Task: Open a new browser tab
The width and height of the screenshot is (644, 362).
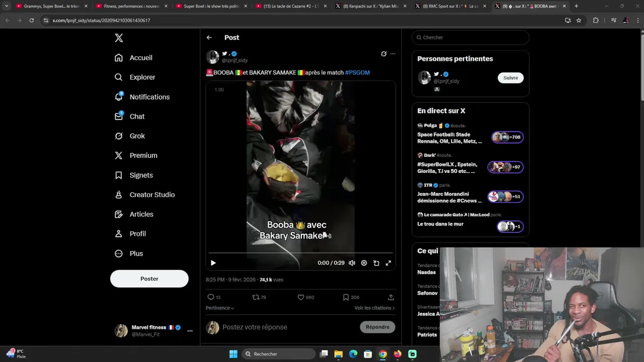Action: click(x=576, y=6)
